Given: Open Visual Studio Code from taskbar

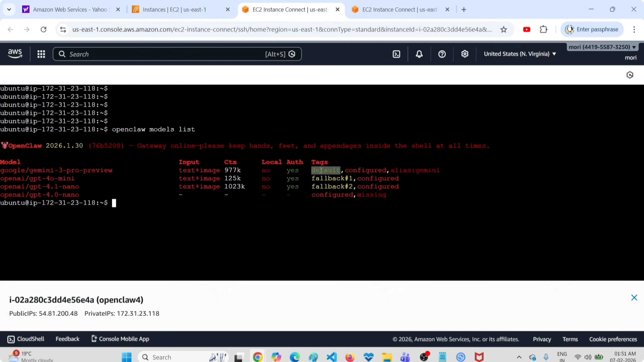Looking at the screenshot, I should point(331,357).
